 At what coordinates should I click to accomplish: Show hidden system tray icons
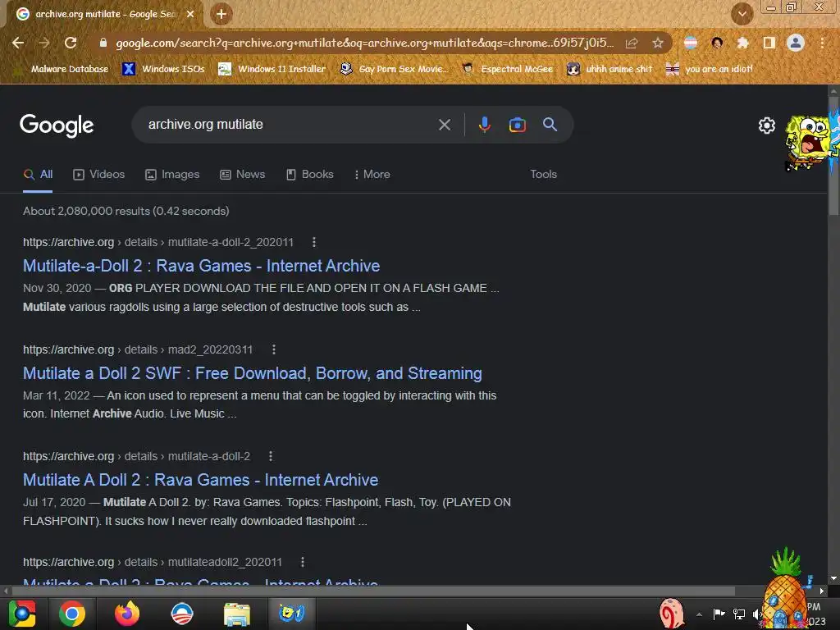[x=699, y=614]
